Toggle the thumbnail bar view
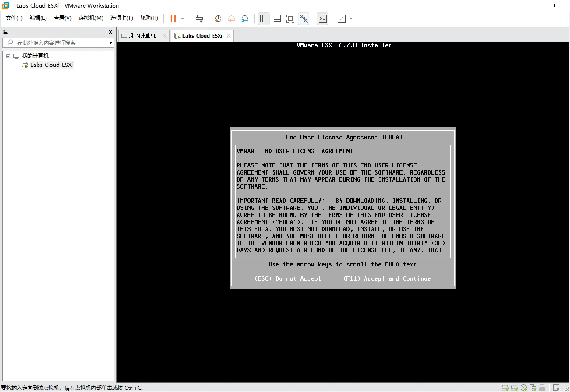This screenshot has height=392, width=570. point(277,19)
